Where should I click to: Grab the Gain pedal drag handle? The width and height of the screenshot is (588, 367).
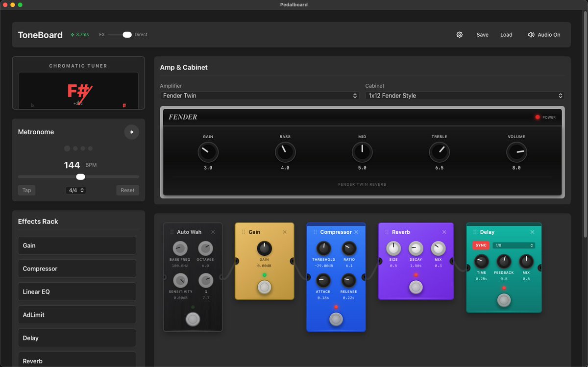(x=244, y=232)
